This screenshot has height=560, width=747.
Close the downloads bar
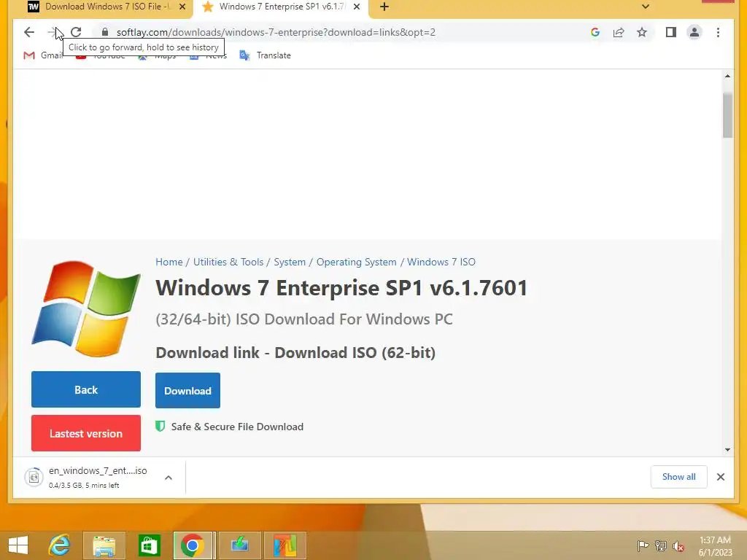click(x=720, y=477)
